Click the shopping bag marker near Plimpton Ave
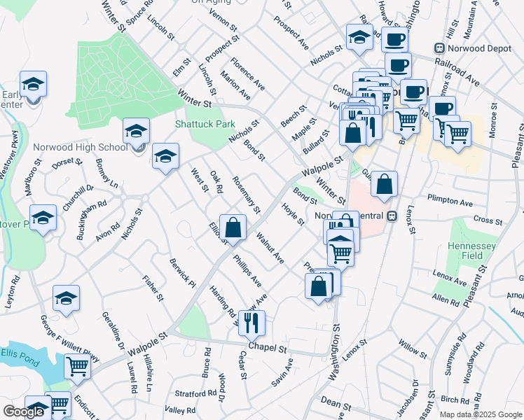The width and height of the screenshot is (524, 420). click(385, 185)
